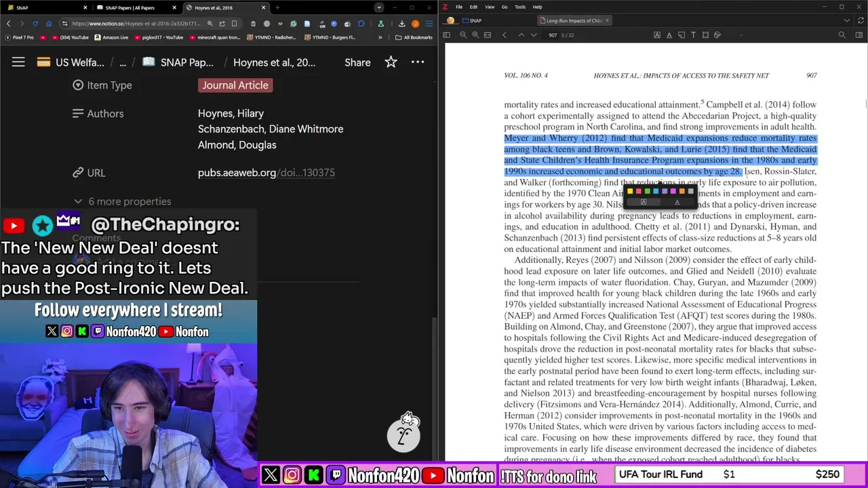Pick green highlight color swatch
868x488 pixels.
point(648,191)
